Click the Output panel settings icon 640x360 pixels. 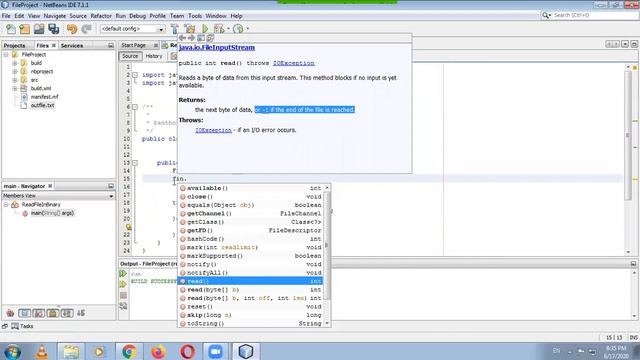coord(123,306)
